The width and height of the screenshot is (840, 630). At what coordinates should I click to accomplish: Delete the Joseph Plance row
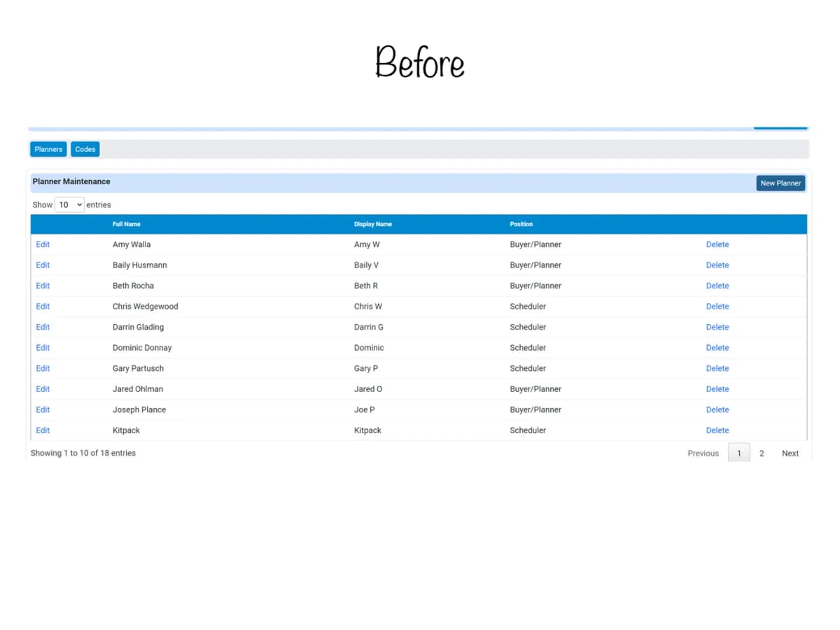(x=717, y=409)
